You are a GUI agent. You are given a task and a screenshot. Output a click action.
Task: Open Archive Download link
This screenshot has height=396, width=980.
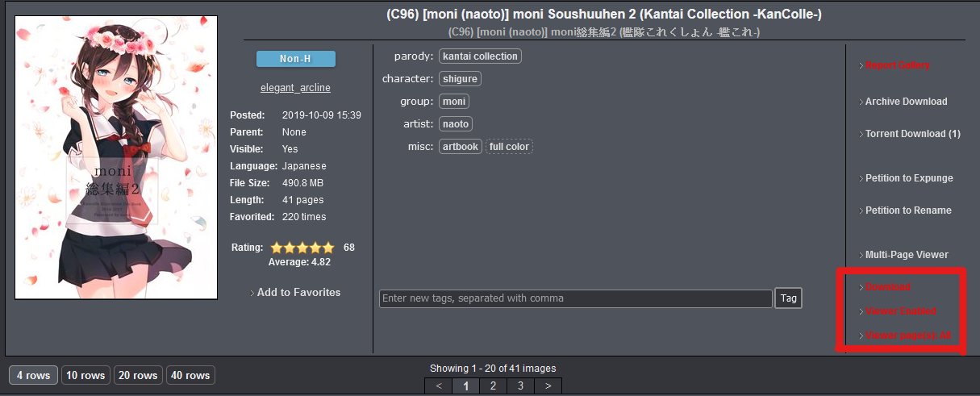(x=906, y=102)
